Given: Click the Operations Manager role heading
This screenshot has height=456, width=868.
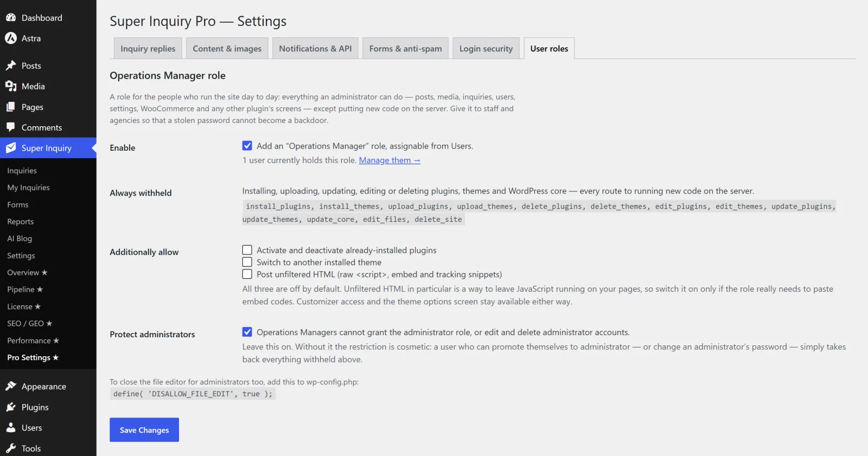Looking at the screenshot, I should tap(168, 75).
